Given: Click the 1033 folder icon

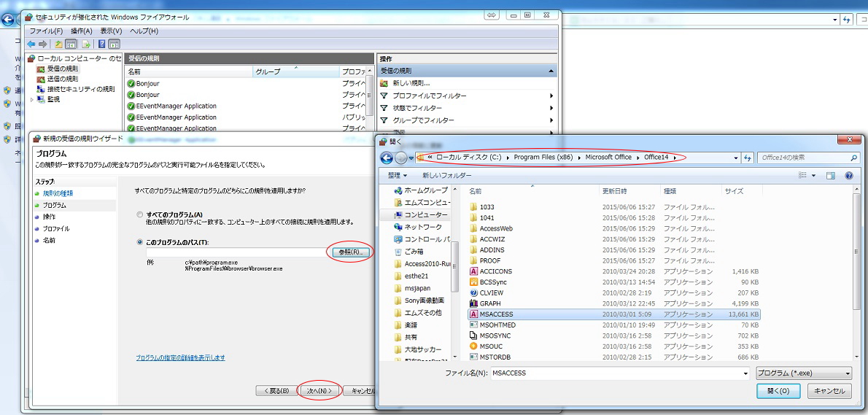Looking at the screenshot, I should pos(473,206).
